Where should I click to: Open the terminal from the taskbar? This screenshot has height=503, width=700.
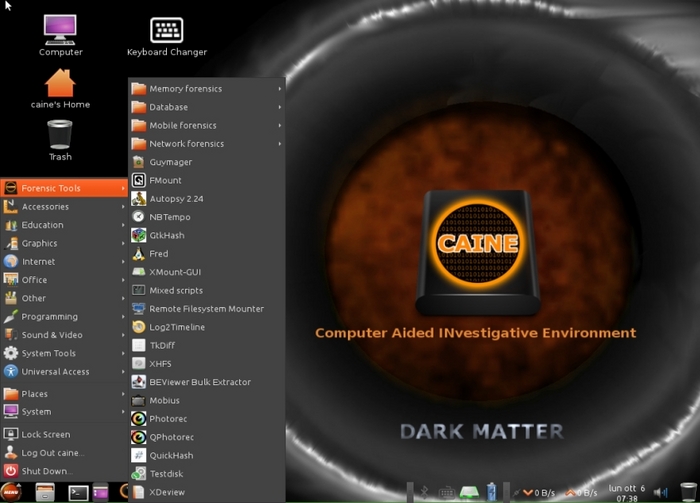point(78,492)
